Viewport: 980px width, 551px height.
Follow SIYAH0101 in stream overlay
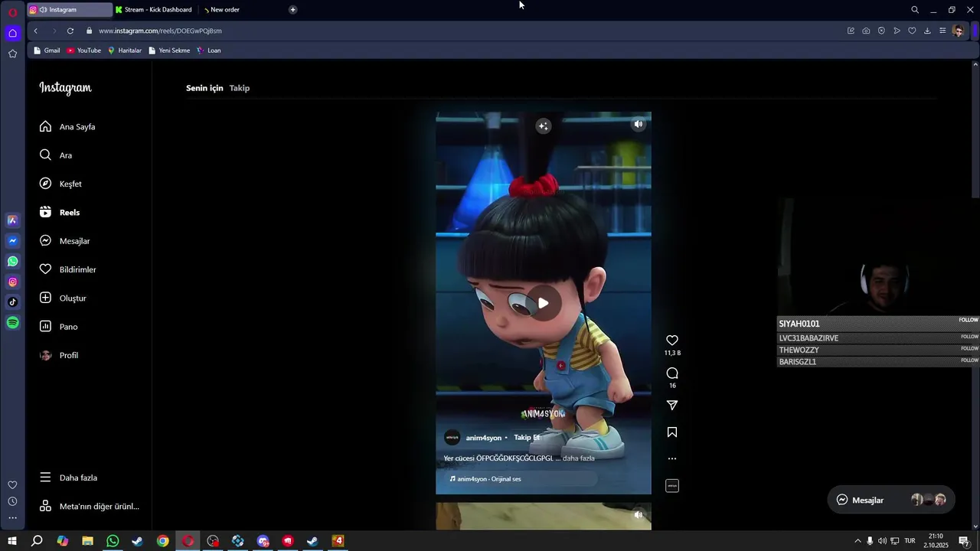tap(969, 320)
